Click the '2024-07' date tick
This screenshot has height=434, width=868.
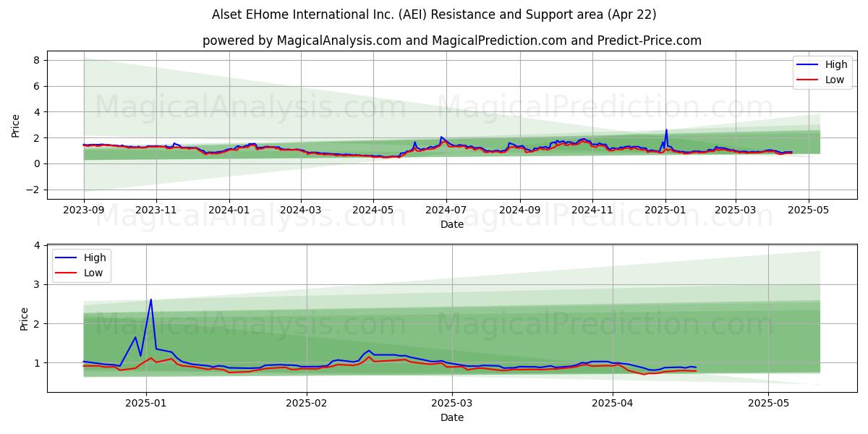[x=446, y=210]
